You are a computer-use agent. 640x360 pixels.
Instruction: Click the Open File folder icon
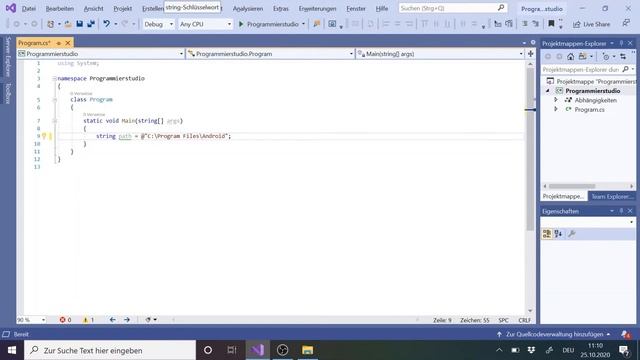[x=68, y=24]
